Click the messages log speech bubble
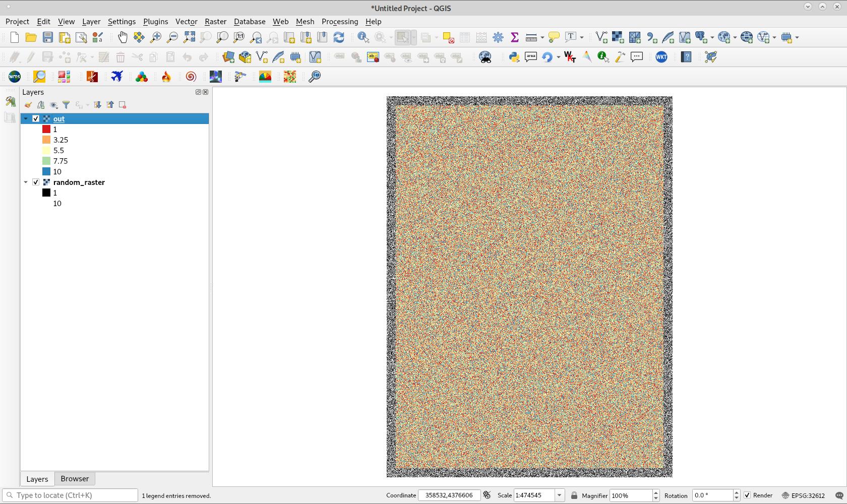847x504 pixels. point(839,495)
